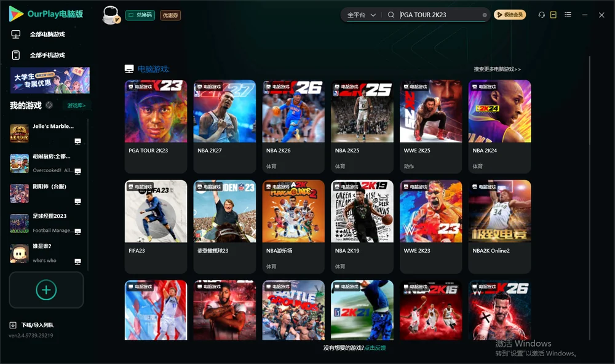
Task: Open the 下载/导入列队 download queue
Action: point(32,325)
